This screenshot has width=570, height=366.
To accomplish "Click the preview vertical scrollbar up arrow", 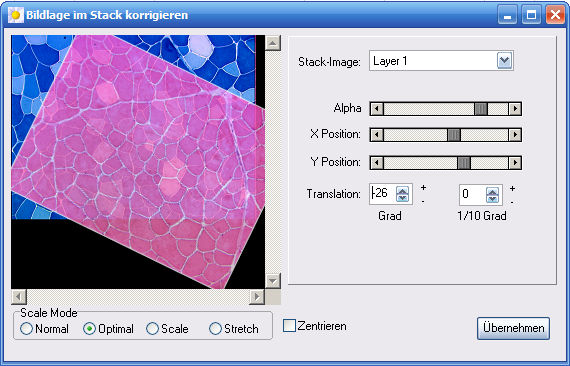I will click(273, 43).
